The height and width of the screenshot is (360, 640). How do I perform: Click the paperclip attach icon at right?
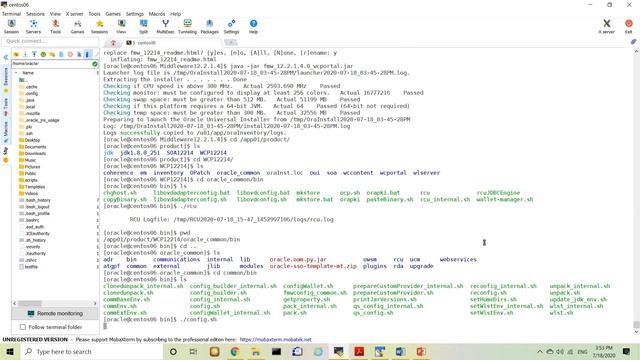click(633, 42)
